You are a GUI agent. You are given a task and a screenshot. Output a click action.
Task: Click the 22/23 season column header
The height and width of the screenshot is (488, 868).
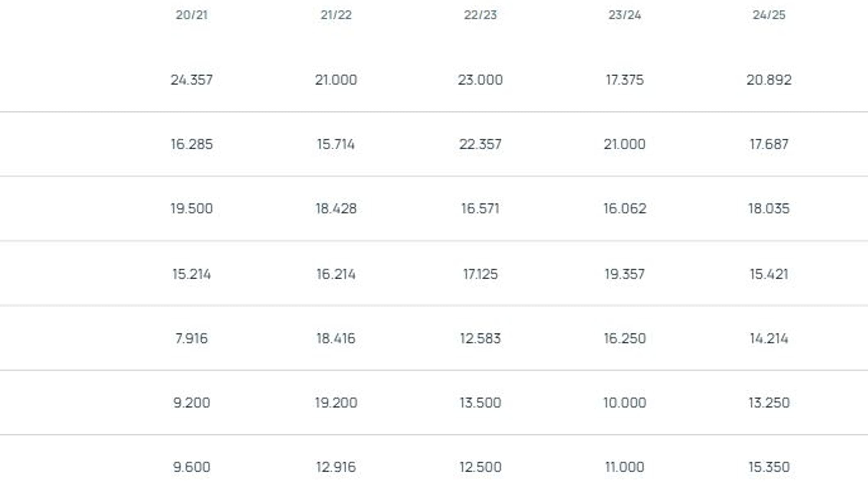tap(480, 15)
